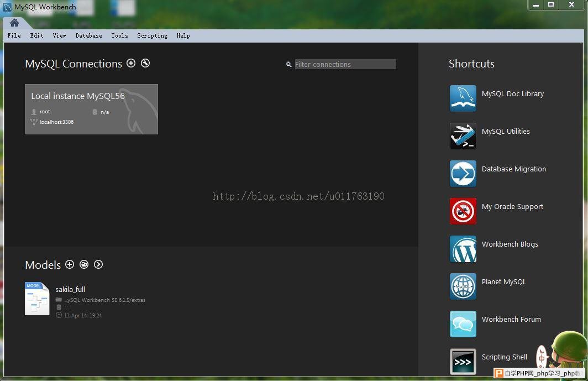This screenshot has width=588, height=381.
Task: Open the View menu
Action: coord(59,35)
